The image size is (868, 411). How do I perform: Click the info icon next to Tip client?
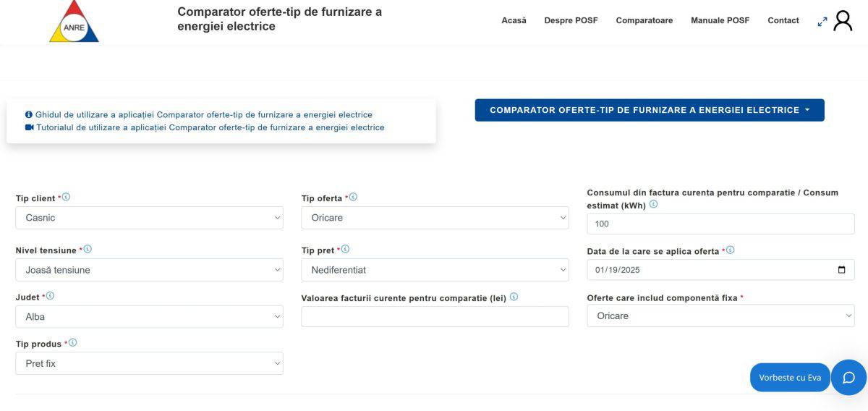(67, 197)
